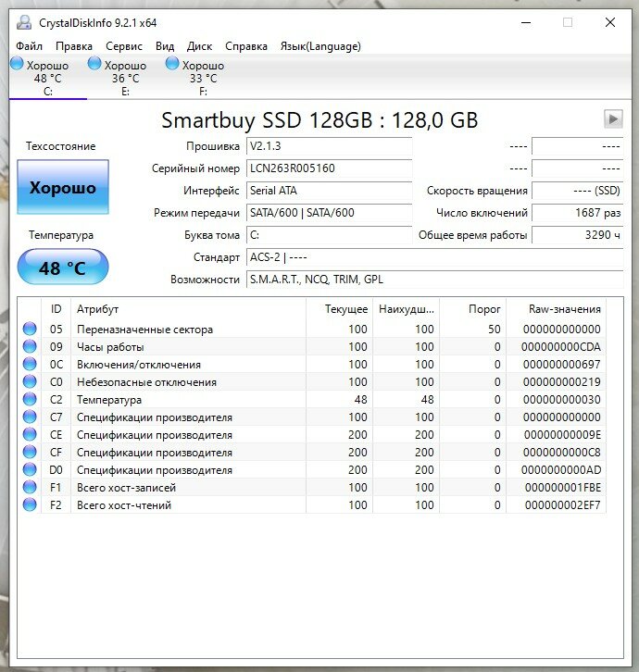Click the blue status orb for drive F:
The width and height of the screenshot is (639, 672).
coord(172,64)
